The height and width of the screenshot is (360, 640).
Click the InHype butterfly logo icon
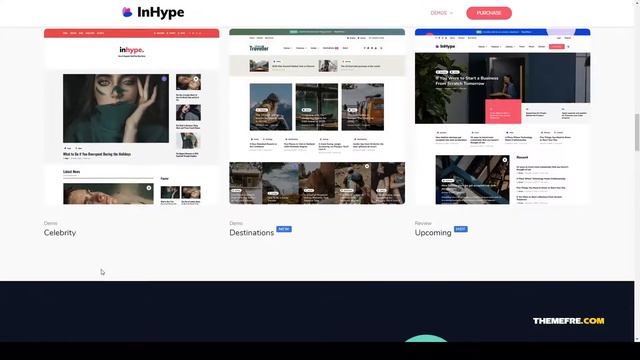[x=127, y=12]
